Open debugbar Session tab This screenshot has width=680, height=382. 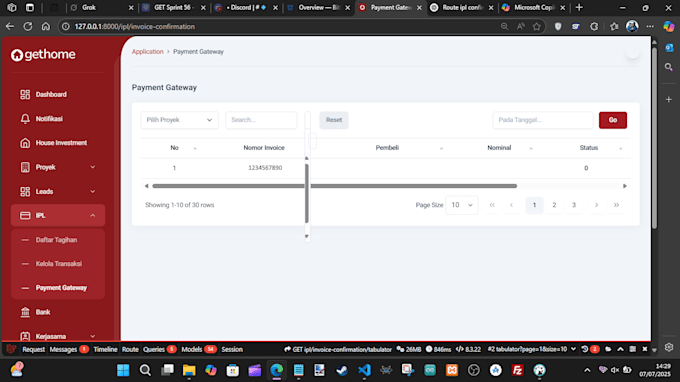tap(232, 349)
